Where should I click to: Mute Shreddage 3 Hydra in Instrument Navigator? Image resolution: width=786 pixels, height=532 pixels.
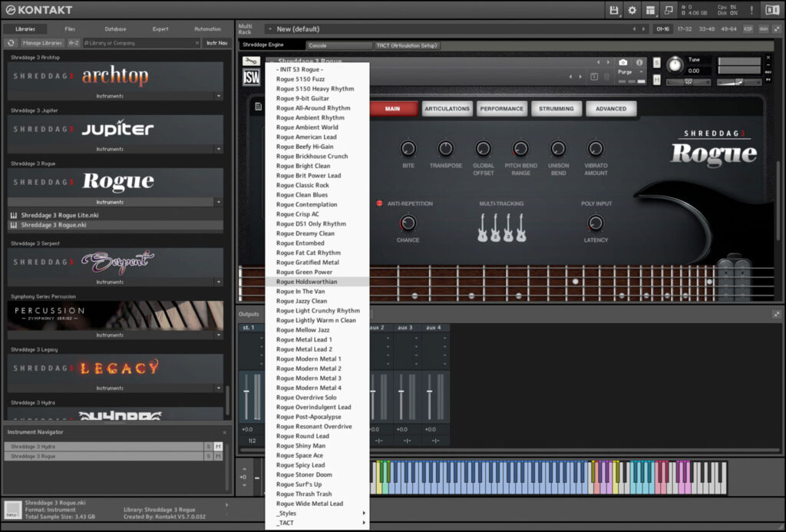[218, 446]
